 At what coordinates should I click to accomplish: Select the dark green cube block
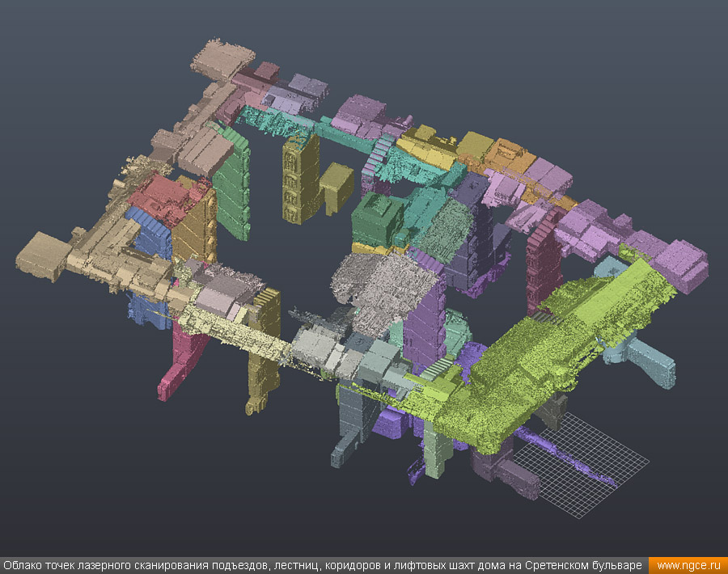[x=377, y=219]
